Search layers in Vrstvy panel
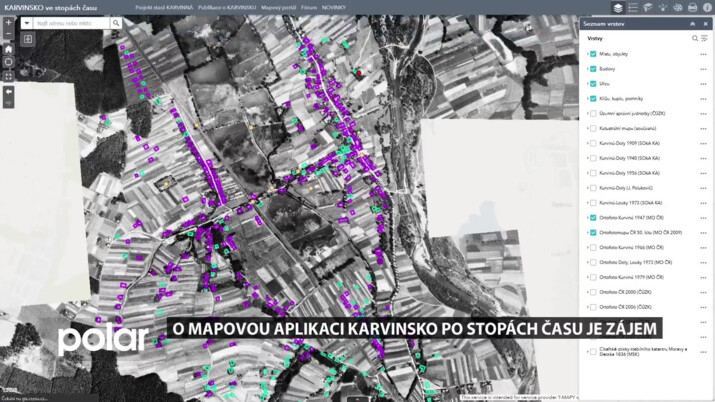 pyautogui.click(x=695, y=38)
